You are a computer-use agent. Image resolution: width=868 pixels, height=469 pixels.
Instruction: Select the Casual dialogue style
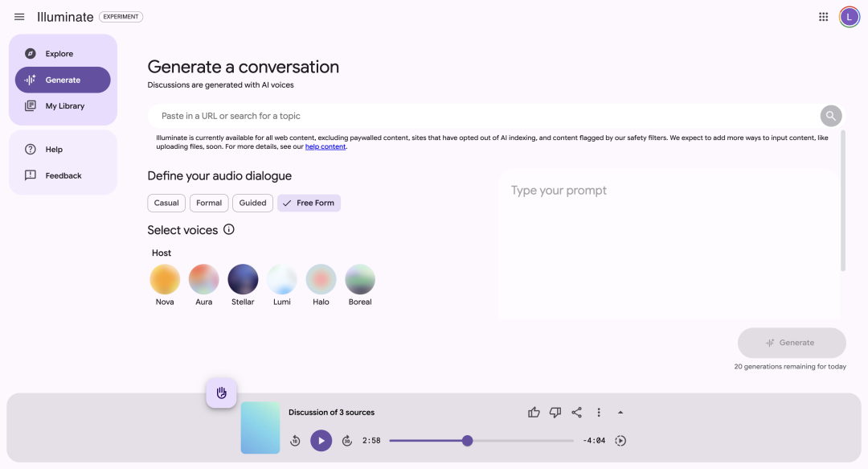click(166, 203)
